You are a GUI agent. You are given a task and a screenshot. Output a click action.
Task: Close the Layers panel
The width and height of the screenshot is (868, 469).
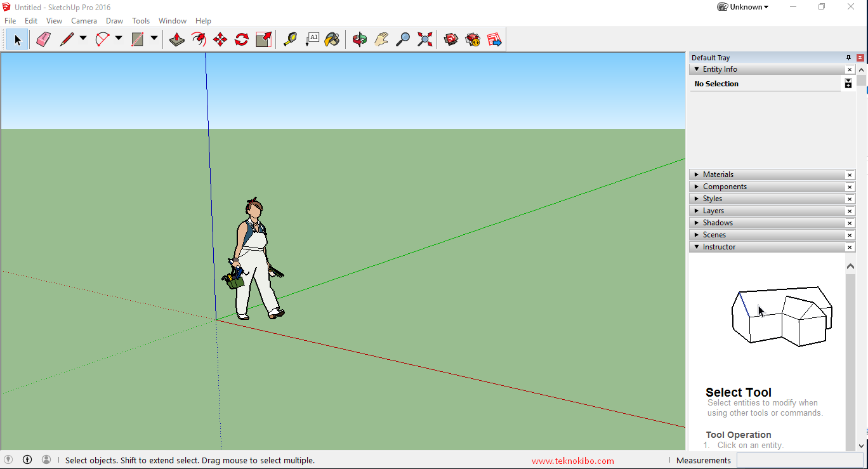[x=850, y=211]
